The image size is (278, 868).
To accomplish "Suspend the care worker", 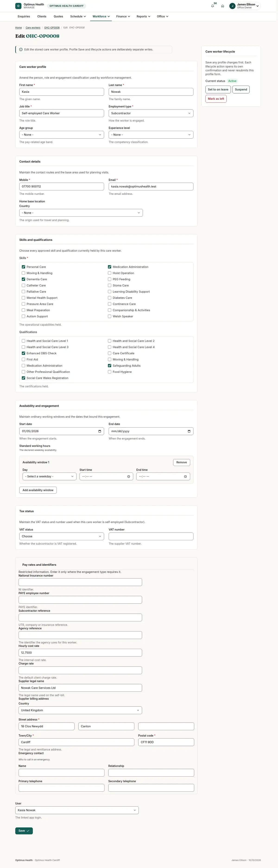I will pos(241,90).
